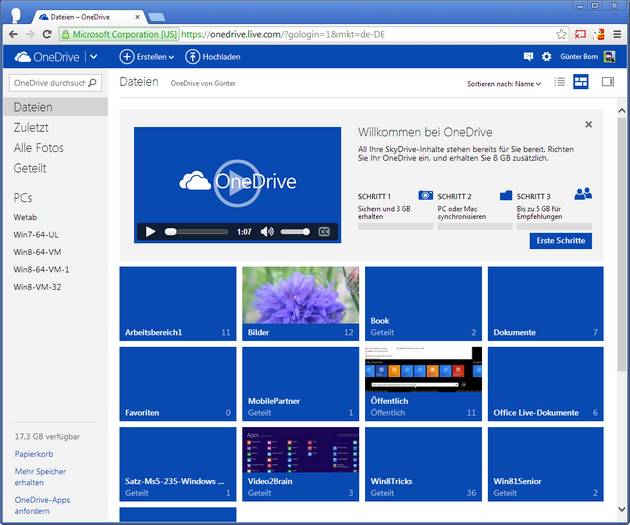Click the browser address bar URL

coord(282,34)
